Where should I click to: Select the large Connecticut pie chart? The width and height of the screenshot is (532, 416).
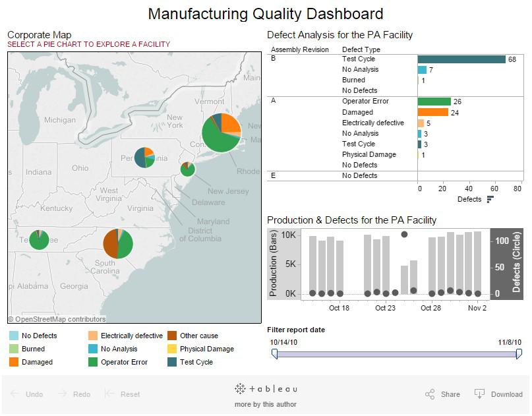tap(221, 133)
